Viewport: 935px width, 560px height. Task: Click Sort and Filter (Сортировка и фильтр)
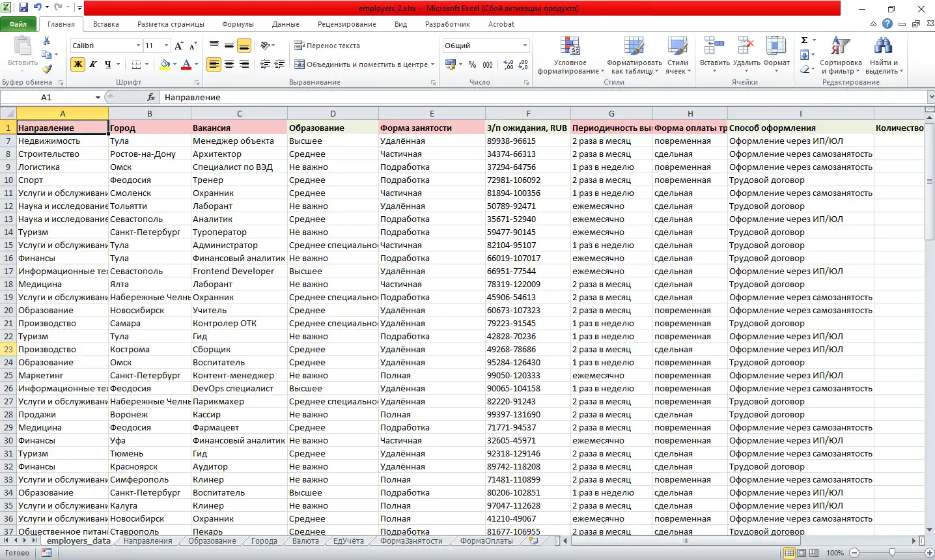tap(840, 56)
